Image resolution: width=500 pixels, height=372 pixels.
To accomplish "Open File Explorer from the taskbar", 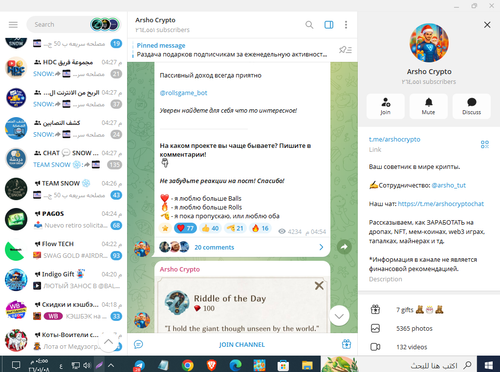I will (x=307, y=365).
